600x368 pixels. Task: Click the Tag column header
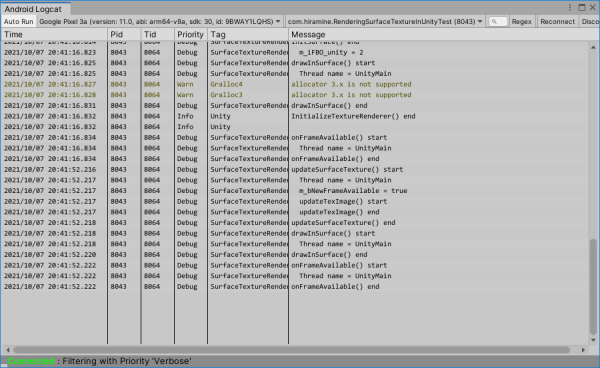[248, 34]
